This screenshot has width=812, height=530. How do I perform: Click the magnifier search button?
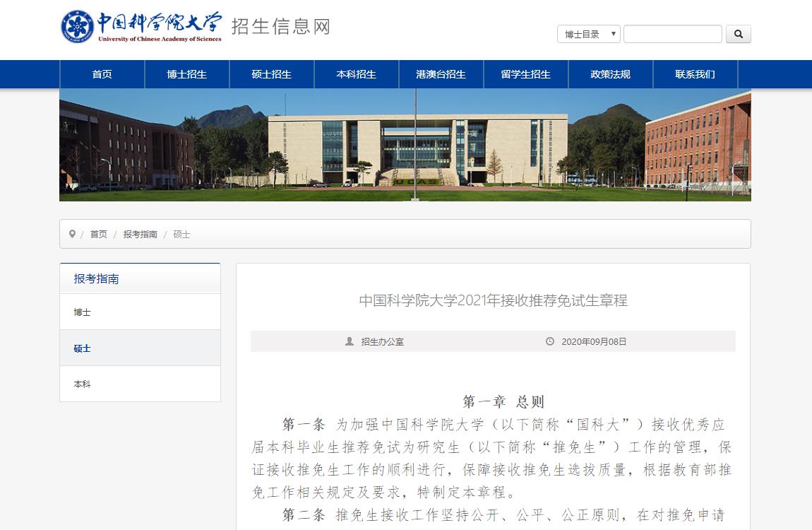point(739,34)
